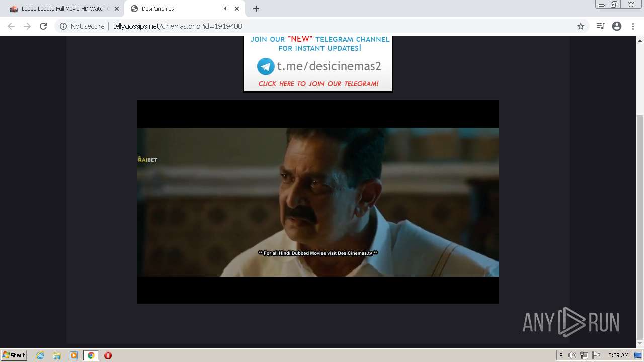Click the RAJBET watermark in the video

pos(147,159)
